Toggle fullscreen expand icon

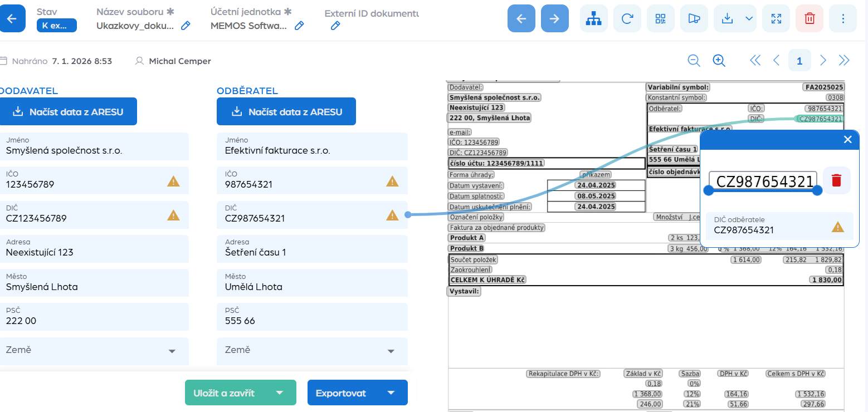(x=776, y=18)
